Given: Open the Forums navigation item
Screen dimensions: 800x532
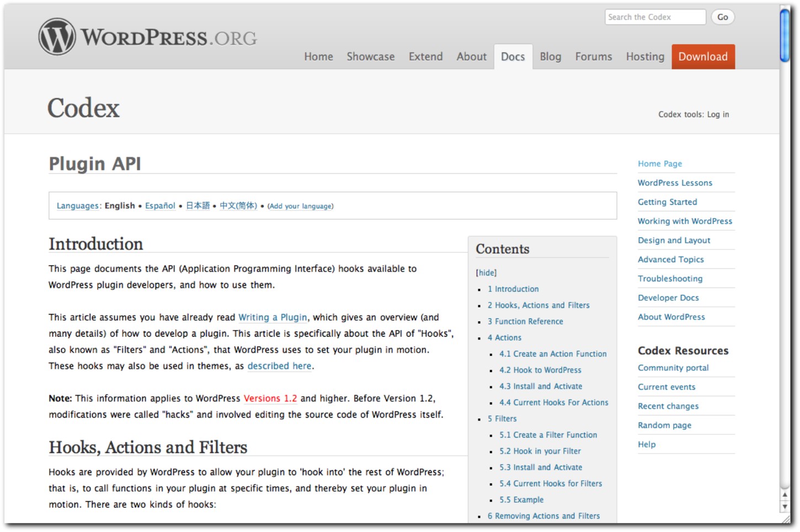Looking at the screenshot, I should pos(594,56).
